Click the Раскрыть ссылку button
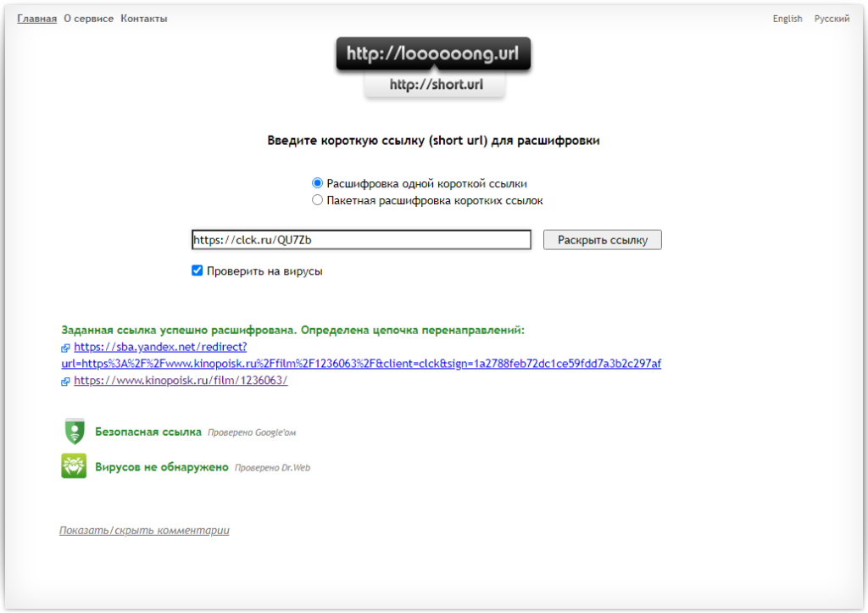 coord(603,240)
